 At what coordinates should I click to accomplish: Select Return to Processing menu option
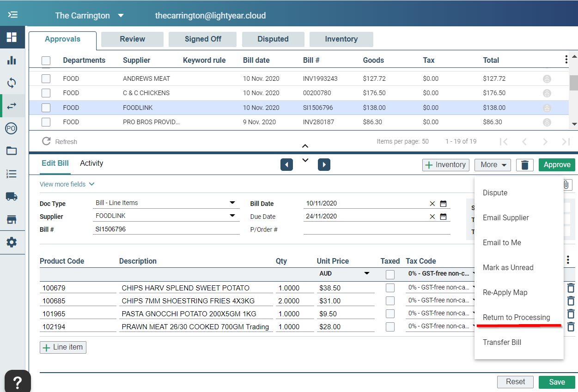point(516,318)
